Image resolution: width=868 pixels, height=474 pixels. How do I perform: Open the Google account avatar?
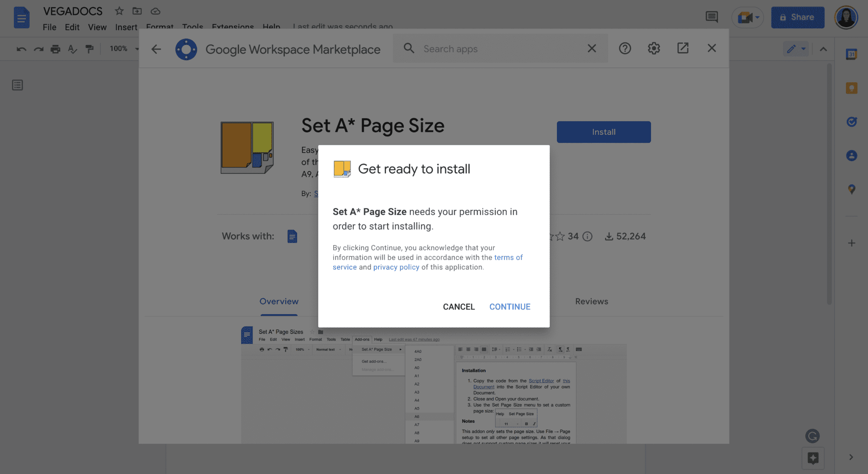click(846, 17)
